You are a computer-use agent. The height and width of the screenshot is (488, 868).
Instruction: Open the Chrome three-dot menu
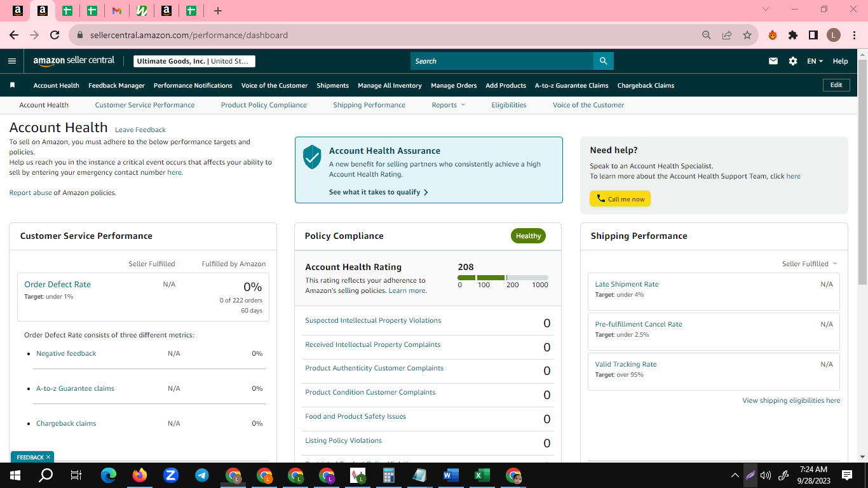click(854, 36)
